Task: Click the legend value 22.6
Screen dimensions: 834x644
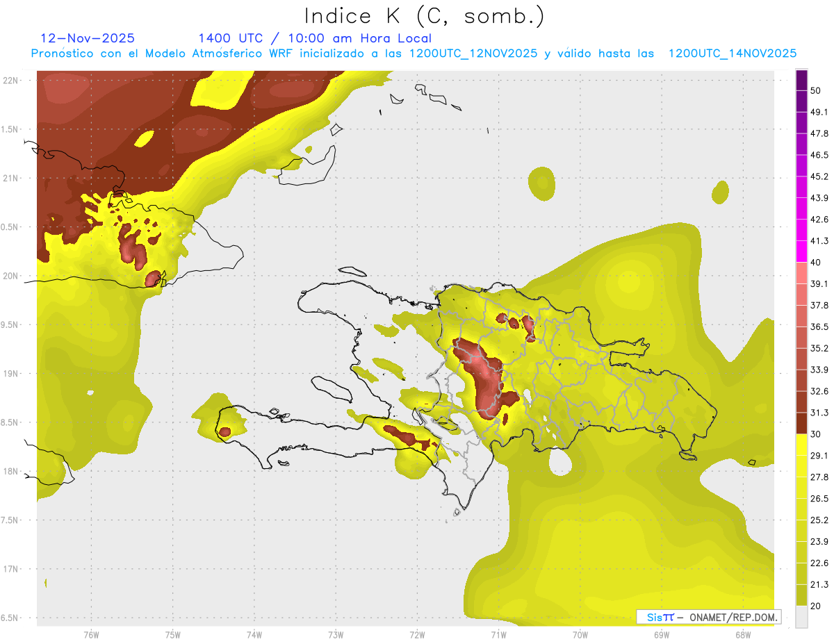Action: [819, 563]
